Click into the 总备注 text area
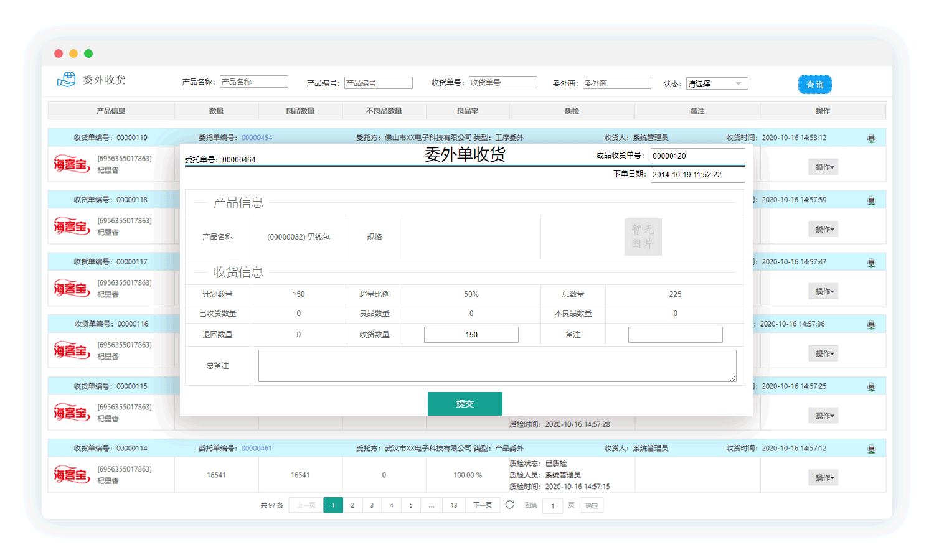Viewport: 934px width, 560px height. (x=497, y=366)
